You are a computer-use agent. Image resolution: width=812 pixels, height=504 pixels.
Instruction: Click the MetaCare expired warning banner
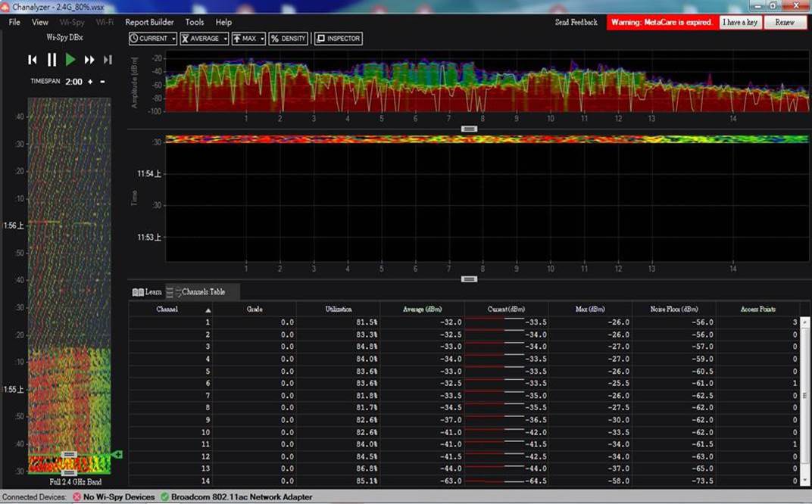pyautogui.click(x=662, y=22)
